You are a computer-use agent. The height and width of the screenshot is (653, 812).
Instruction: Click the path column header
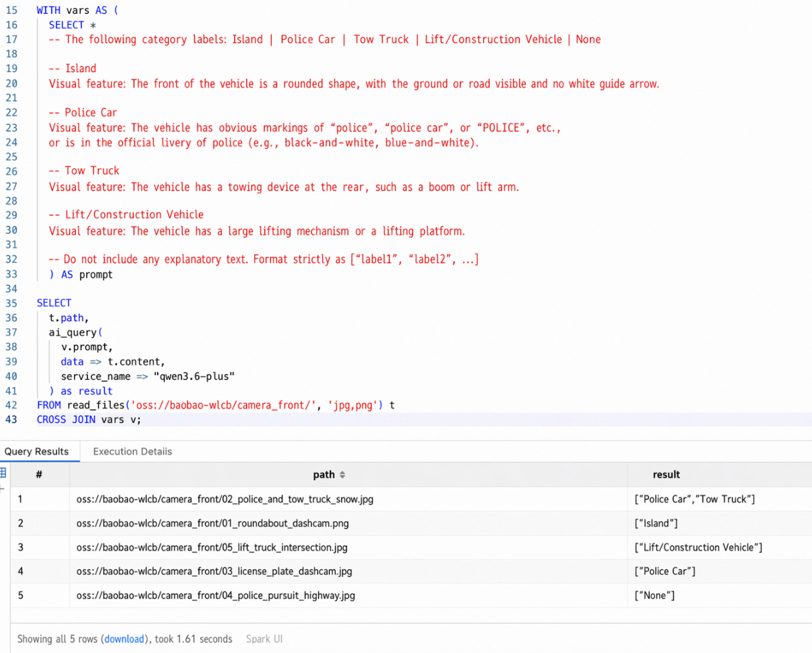pyautogui.click(x=324, y=474)
